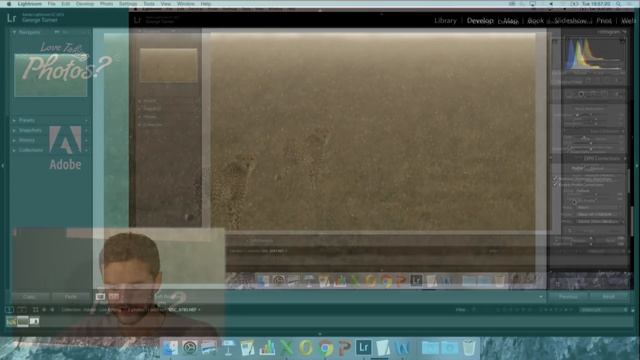The height and width of the screenshot is (360, 640).
Task: Open Lightroom from the Dock
Action: click(364, 348)
